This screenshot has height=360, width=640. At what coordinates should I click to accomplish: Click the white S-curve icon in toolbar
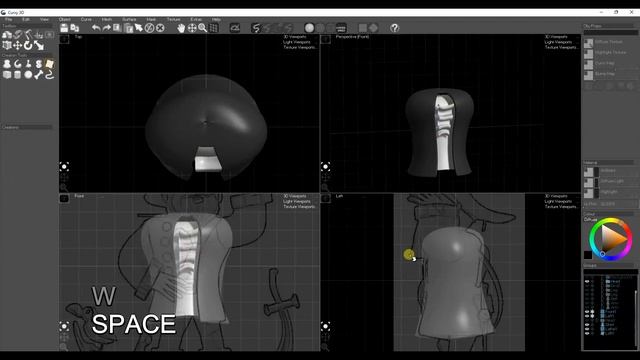click(256, 28)
